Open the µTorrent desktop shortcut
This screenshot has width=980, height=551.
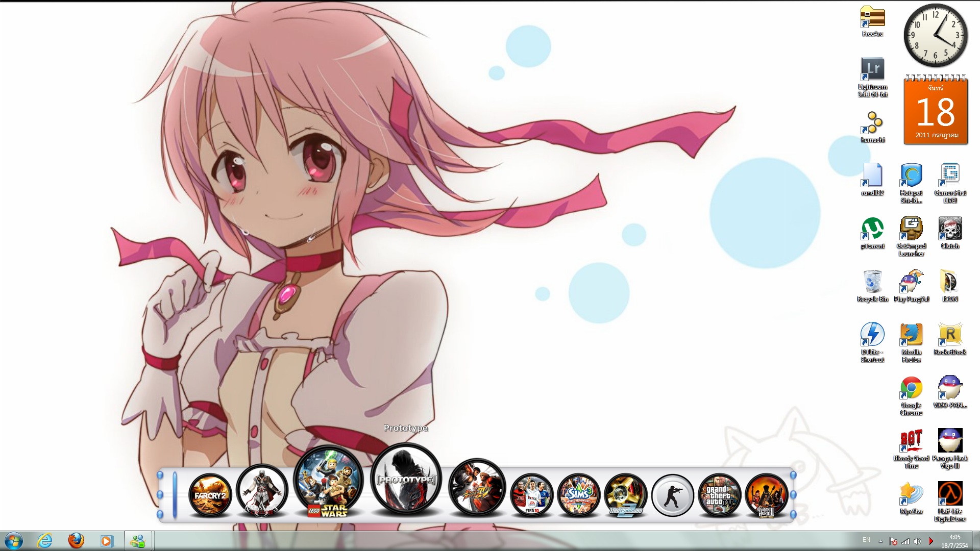872,229
